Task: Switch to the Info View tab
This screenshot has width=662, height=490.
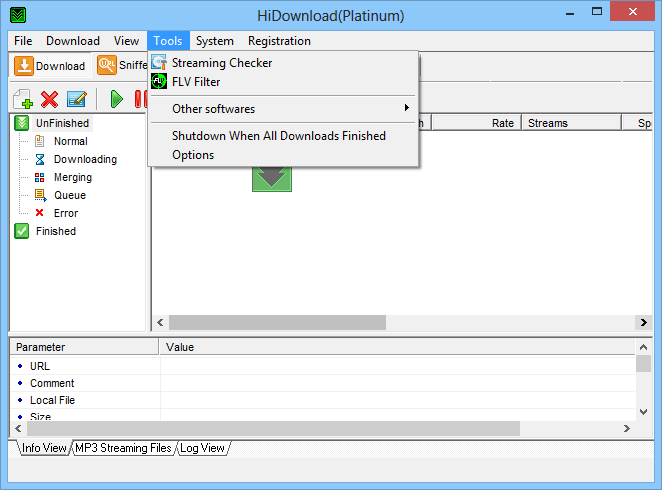Action: coord(44,448)
